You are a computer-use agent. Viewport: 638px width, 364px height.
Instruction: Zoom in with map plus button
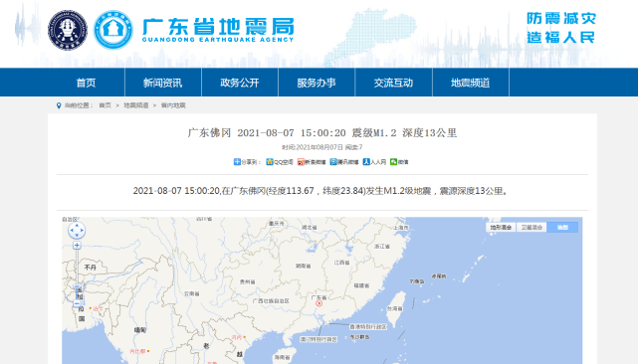(77, 246)
